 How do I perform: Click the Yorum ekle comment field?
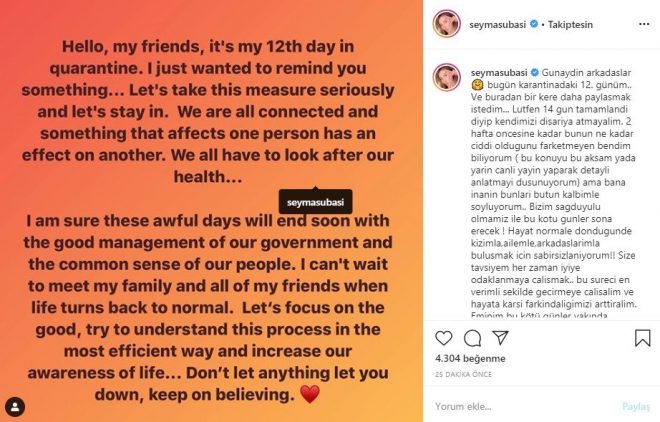pyautogui.click(x=520, y=407)
